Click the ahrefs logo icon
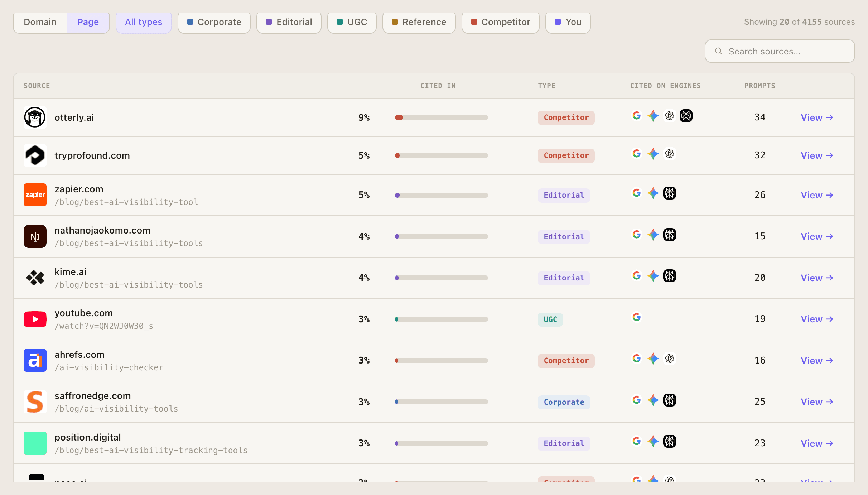This screenshot has height=495, width=868. [35, 360]
